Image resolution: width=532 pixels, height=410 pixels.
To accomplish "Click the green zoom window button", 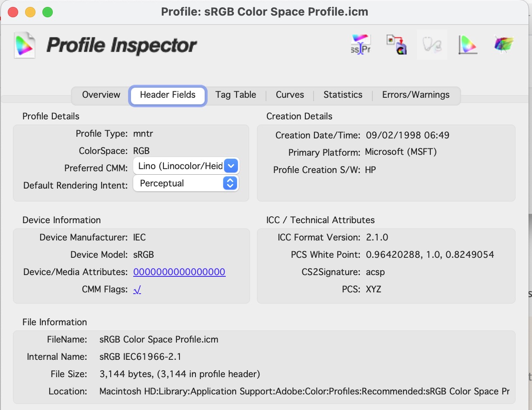I will [48, 12].
